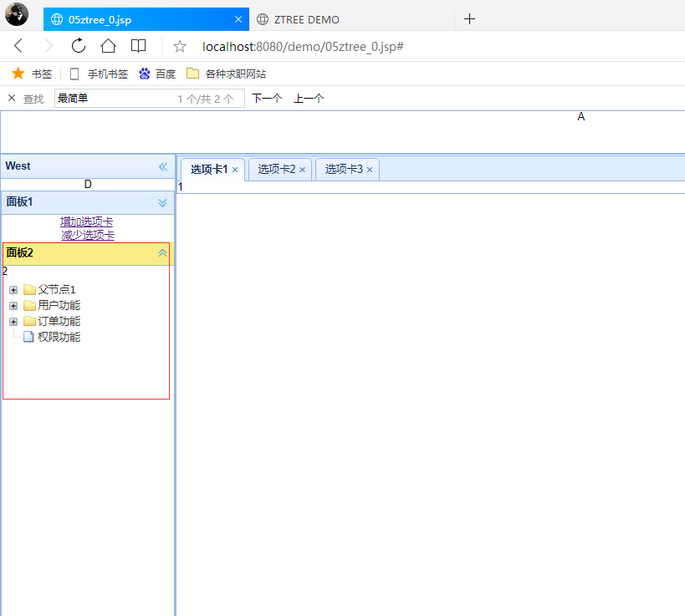
Task: Expand the 用户功能 tree node
Action: pos(13,306)
